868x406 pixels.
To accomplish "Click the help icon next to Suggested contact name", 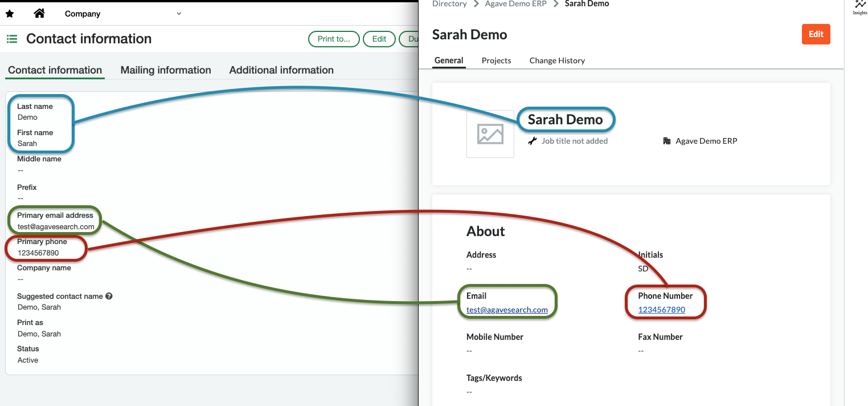I will click(x=109, y=296).
